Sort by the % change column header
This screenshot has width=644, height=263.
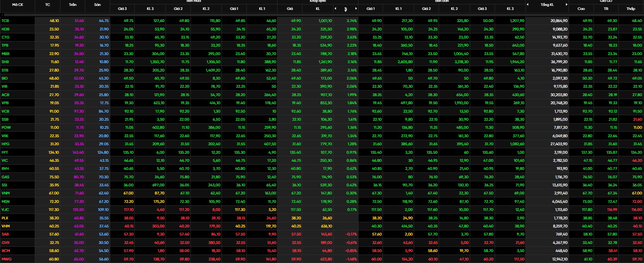(346, 9)
